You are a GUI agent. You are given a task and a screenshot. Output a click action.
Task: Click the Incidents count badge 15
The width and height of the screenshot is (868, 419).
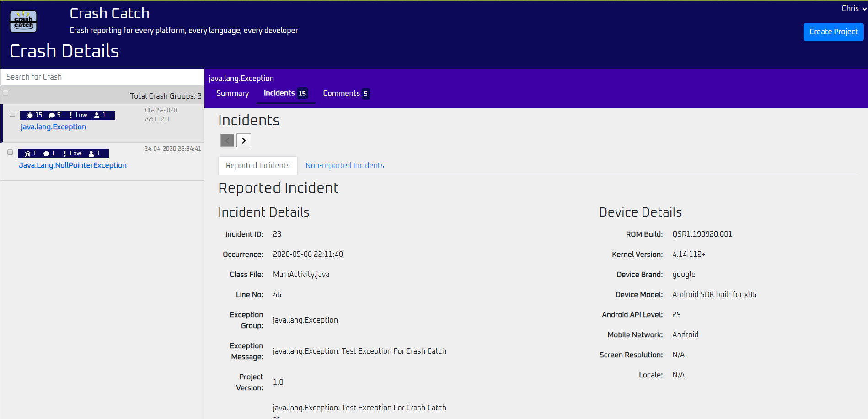tap(302, 93)
